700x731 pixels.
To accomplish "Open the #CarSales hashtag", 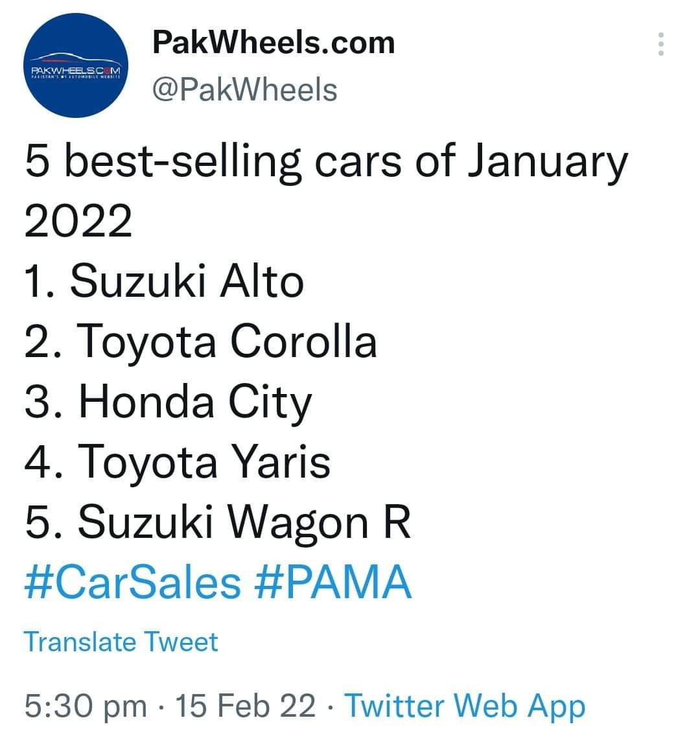I will (x=133, y=582).
